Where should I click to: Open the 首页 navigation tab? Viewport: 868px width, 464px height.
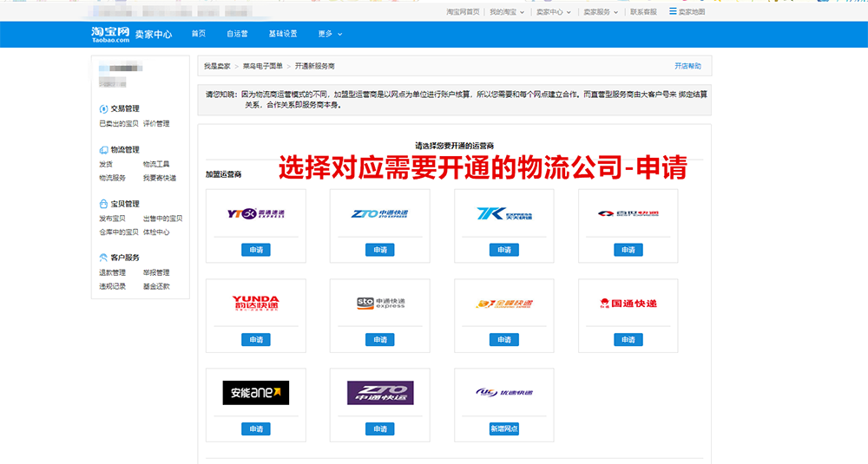pyautogui.click(x=198, y=35)
